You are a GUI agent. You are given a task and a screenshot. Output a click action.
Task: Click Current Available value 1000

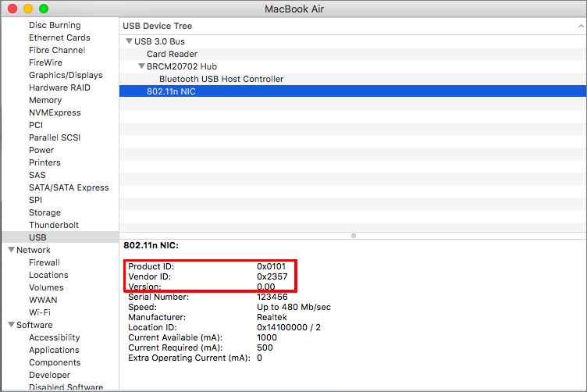coord(266,337)
